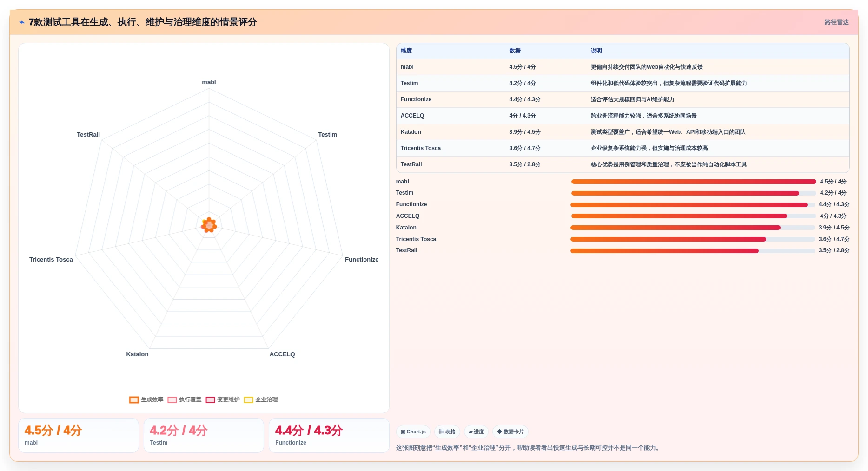Toggle the 企业治理 legend swatch

(248, 400)
